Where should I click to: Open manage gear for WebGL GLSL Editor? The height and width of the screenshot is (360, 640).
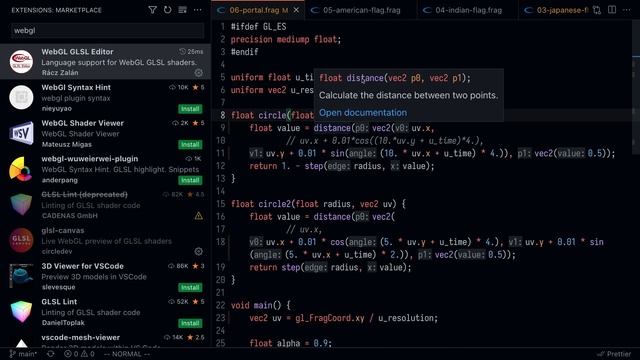click(198, 73)
